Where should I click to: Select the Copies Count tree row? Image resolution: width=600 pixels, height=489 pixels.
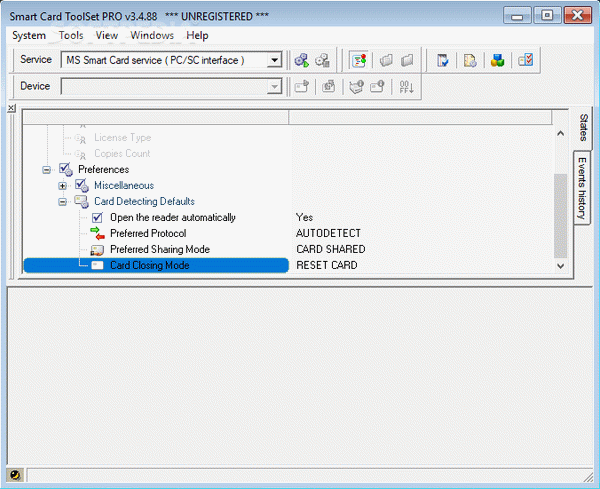122,153
